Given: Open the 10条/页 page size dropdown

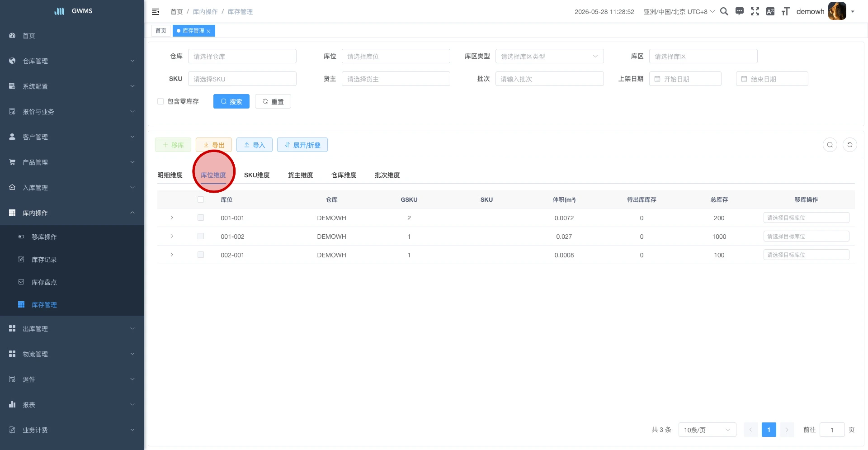Looking at the screenshot, I should pos(708,430).
